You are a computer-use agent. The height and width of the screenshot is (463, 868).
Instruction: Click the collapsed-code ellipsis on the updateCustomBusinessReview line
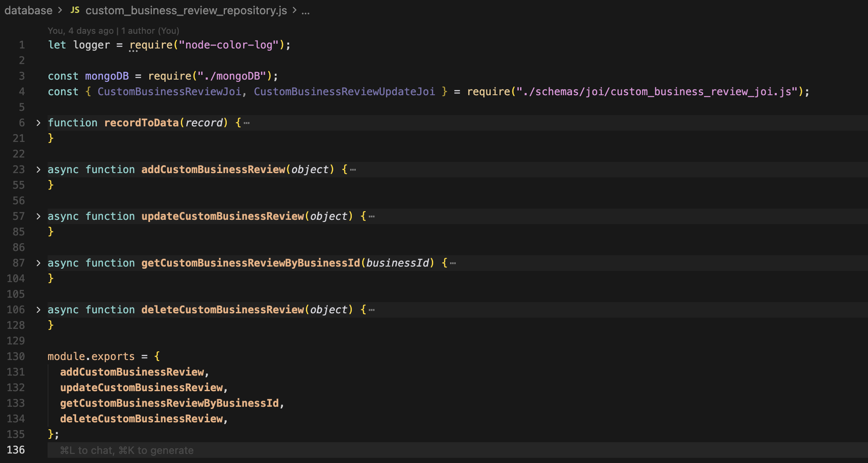coord(372,216)
